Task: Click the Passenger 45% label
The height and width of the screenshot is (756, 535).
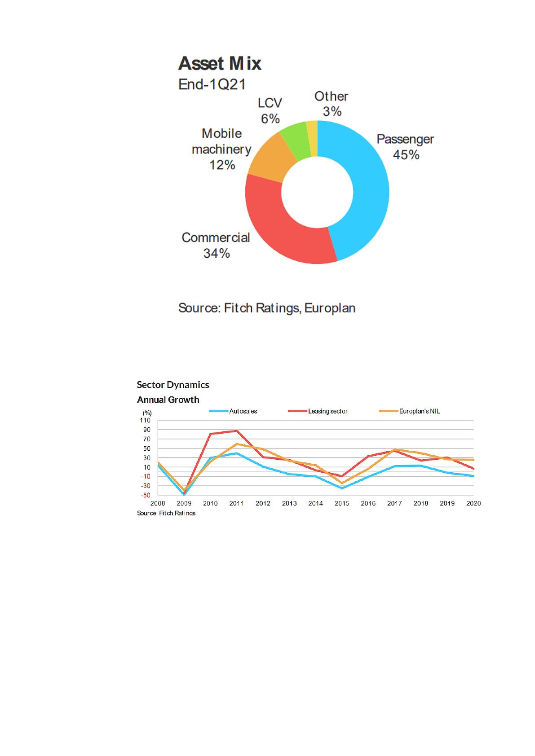Action: click(x=406, y=147)
